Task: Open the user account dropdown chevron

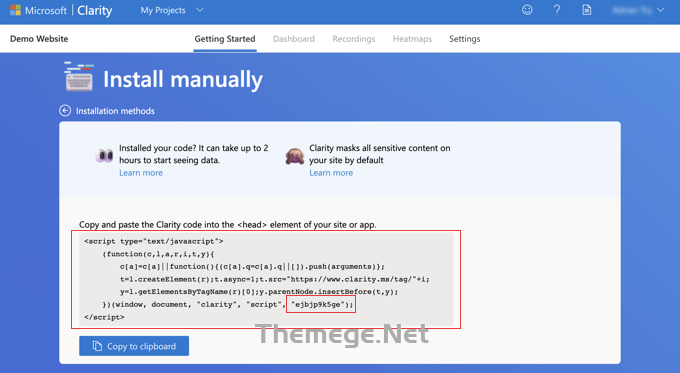Action: [x=660, y=10]
